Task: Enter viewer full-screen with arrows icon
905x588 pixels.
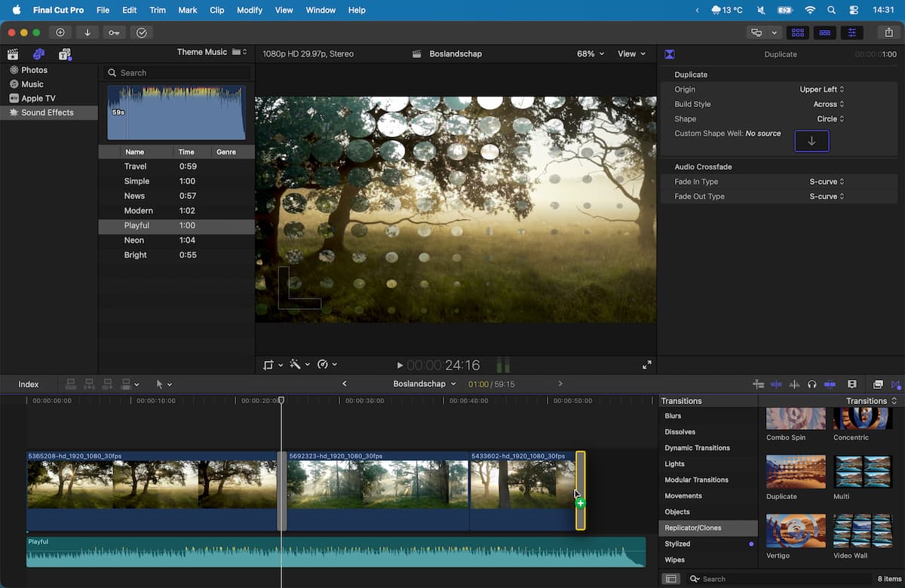Action: [646, 365]
